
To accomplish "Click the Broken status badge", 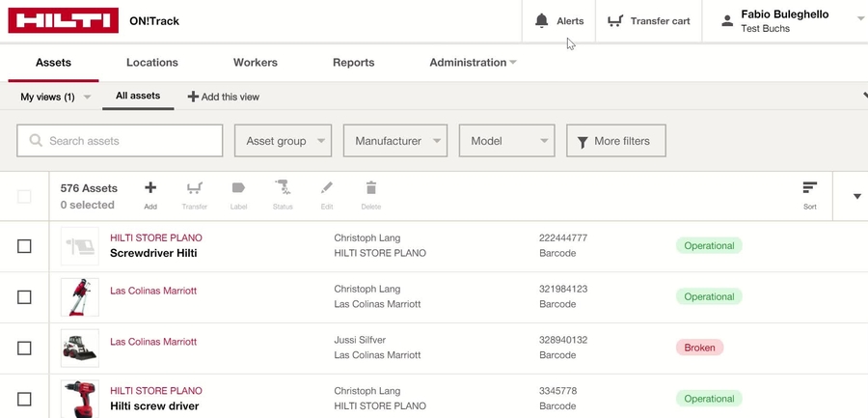I will (700, 348).
